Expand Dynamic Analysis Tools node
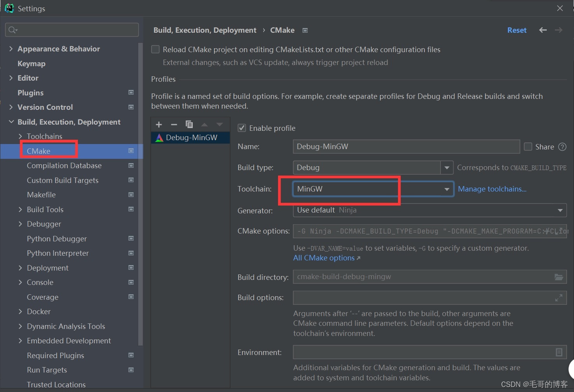Screen dimensions: 574x392 coord(20,326)
